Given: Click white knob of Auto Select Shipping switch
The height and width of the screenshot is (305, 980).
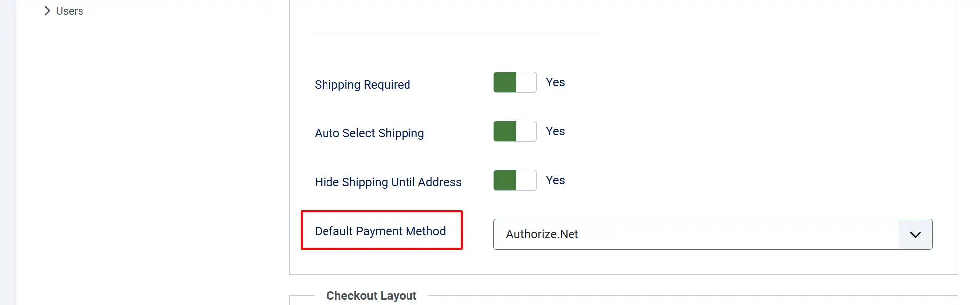Looking at the screenshot, I should 526,131.
